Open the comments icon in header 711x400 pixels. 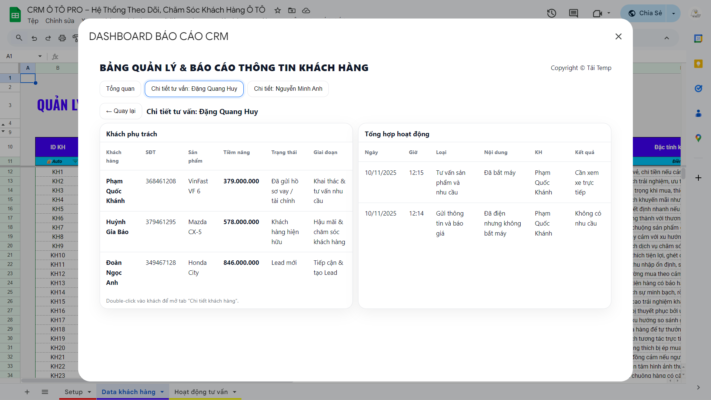click(x=575, y=14)
